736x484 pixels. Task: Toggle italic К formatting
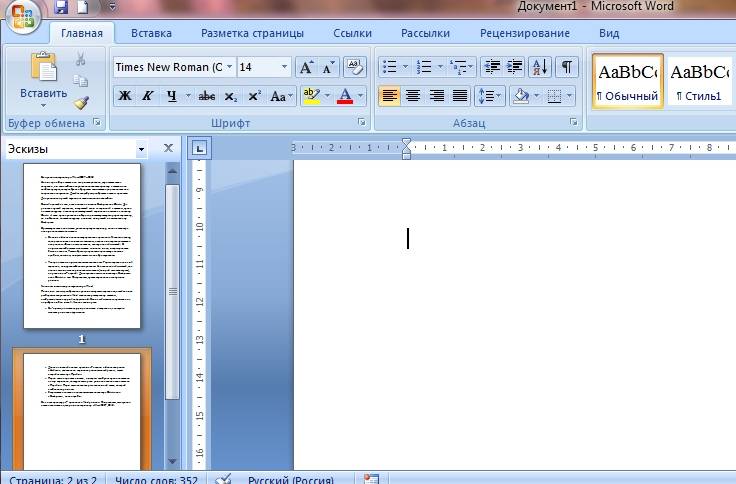pos(147,96)
